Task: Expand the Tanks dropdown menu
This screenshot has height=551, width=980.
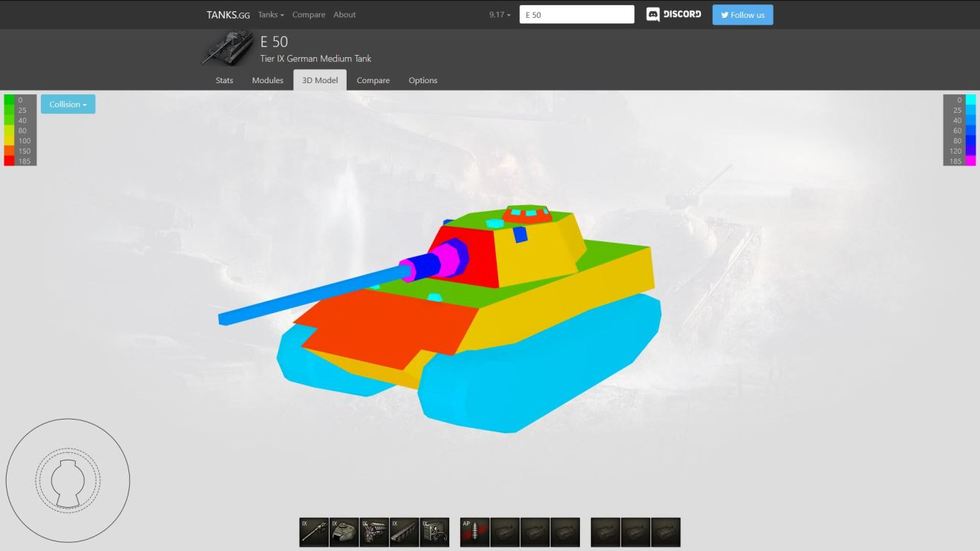Action: point(271,15)
